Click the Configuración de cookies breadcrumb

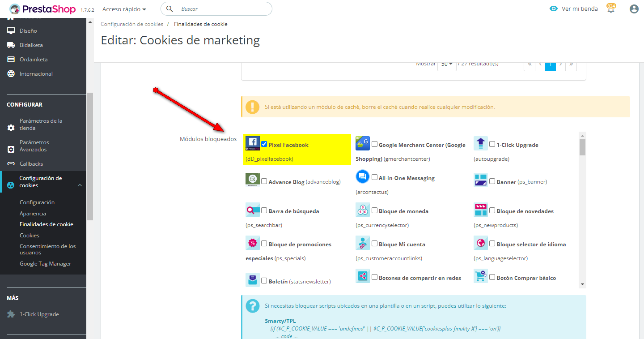132,24
